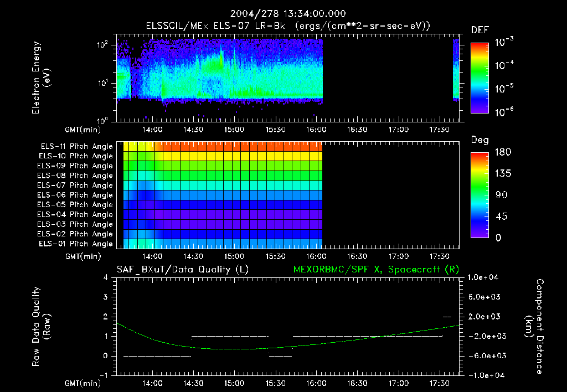
Task: Select the DEF label above the color bar
Action: tap(480, 30)
